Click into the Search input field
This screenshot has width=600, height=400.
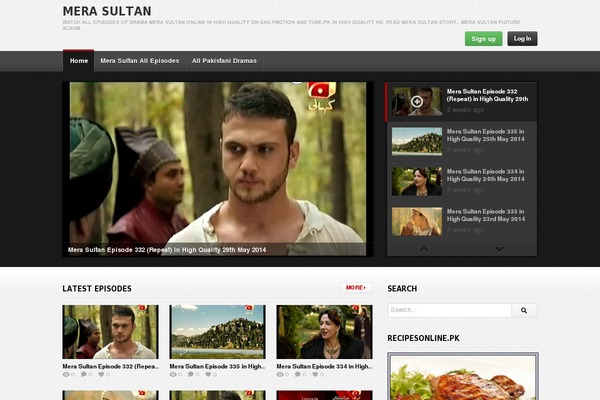point(449,310)
